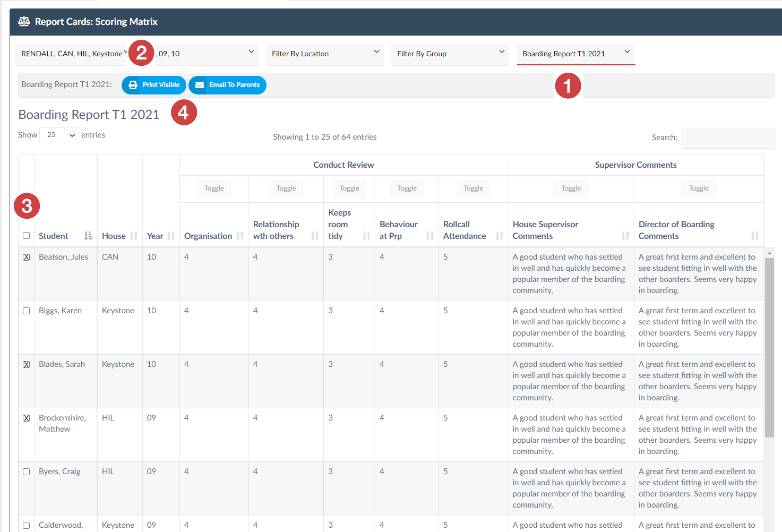Viewport: 782px width, 532px height.
Task: Open the Boarding Report T1 2021 selector
Action: pyautogui.click(x=575, y=54)
